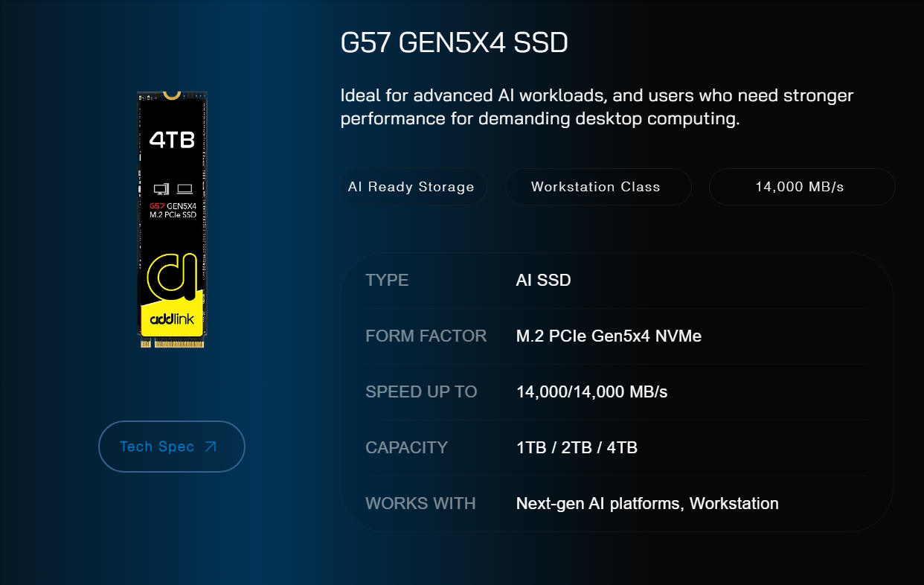Click the laptop icon on SSD label
Screen dimensions: 924x585
pos(185,189)
